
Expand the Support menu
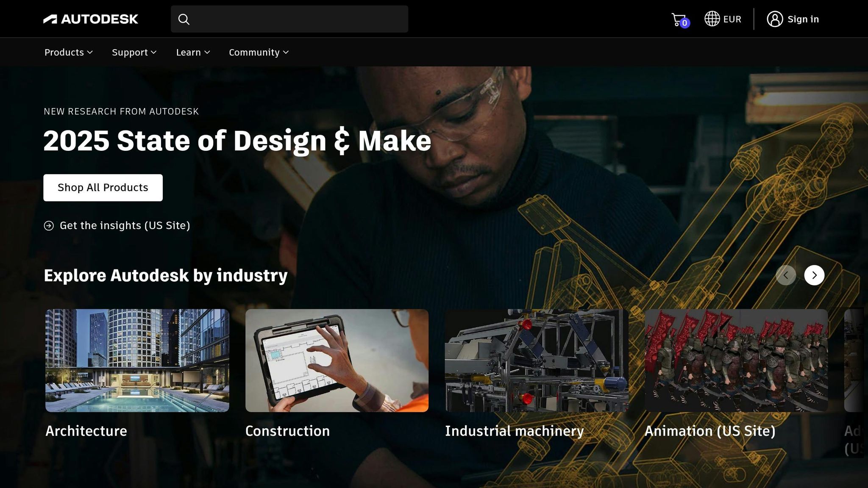134,52
